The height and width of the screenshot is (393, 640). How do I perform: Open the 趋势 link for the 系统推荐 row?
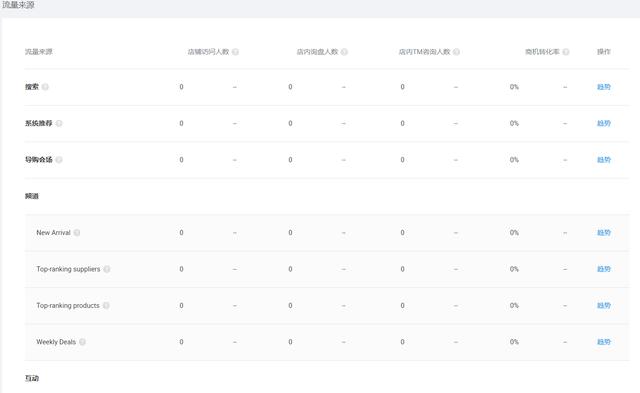pos(604,123)
